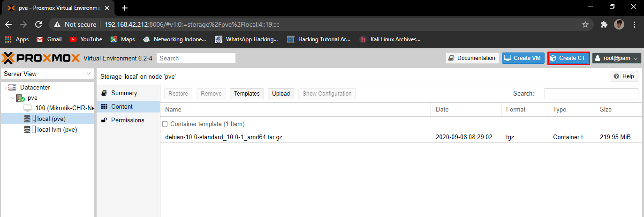Select pve node in the tree
644x217 pixels.
tap(32, 98)
